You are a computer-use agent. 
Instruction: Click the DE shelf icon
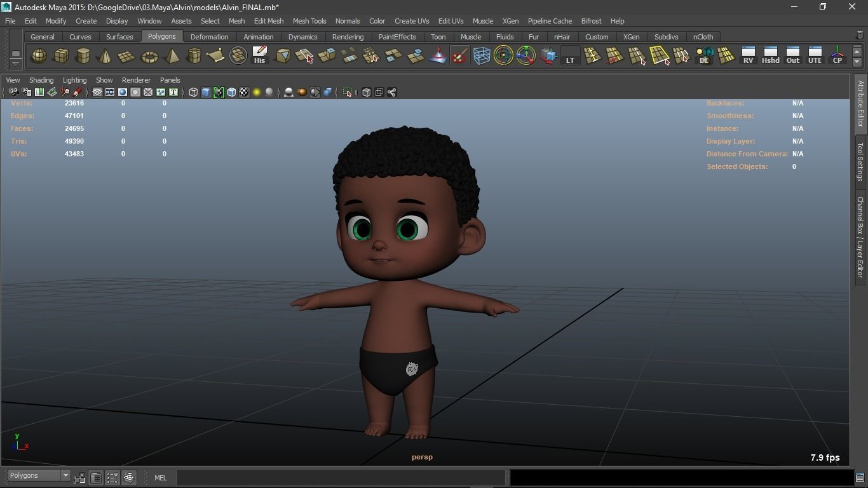(x=704, y=56)
